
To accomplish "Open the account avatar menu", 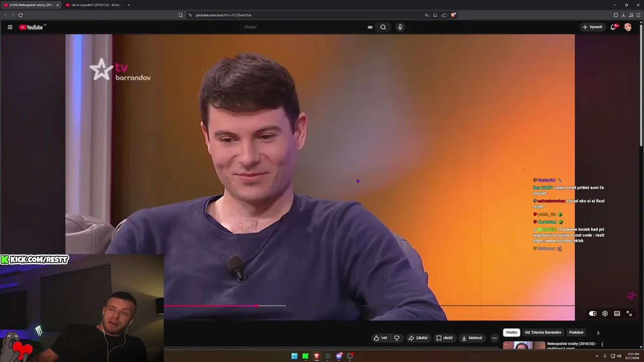I will (x=627, y=27).
